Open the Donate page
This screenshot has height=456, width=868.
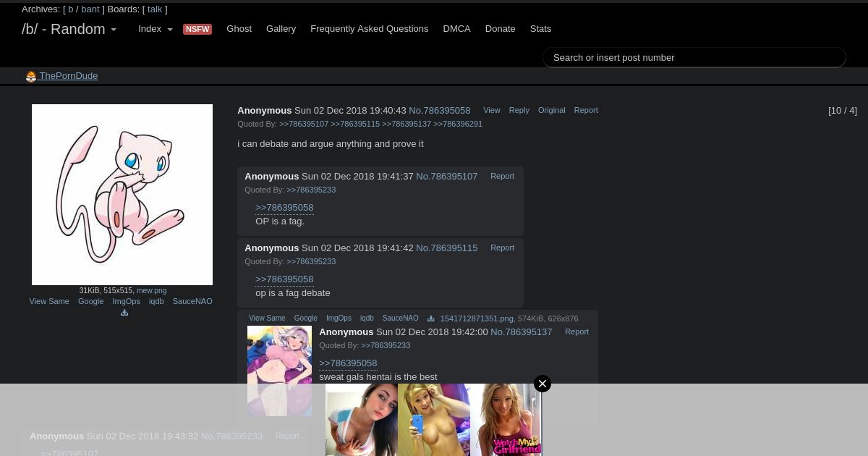tap(500, 29)
